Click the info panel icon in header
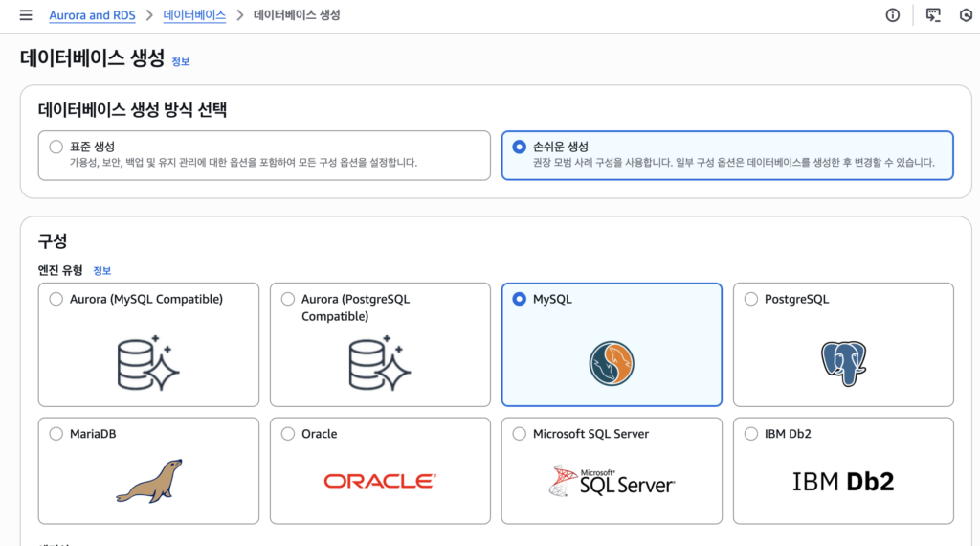980x546 pixels. (x=892, y=15)
